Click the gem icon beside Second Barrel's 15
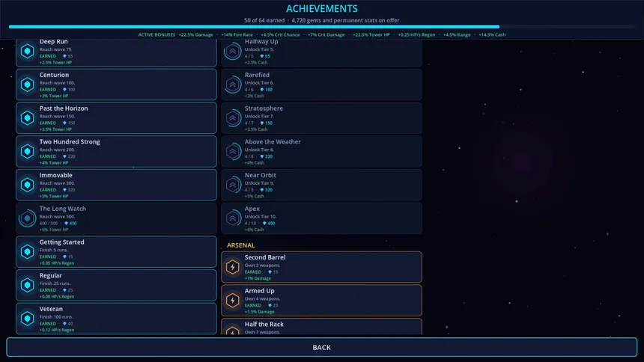The image size is (644, 362). coord(270,272)
